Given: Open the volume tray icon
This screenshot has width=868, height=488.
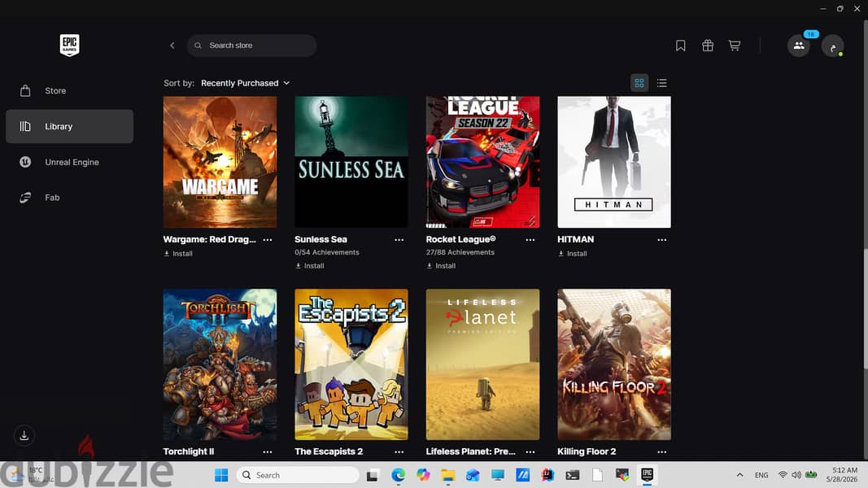Looking at the screenshot, I should coord(796,475).
